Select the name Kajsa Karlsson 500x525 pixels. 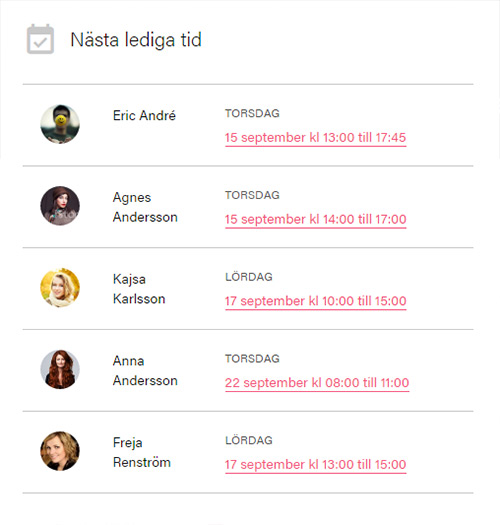pos(139,289)
